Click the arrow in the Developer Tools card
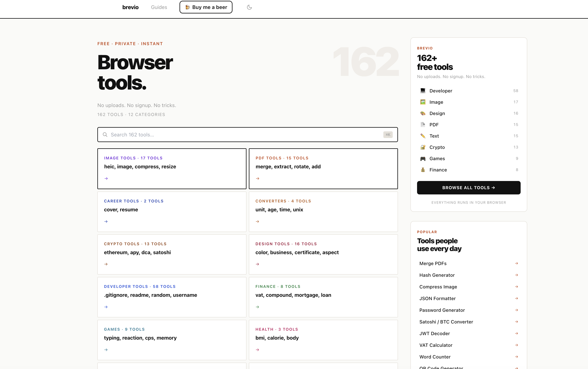 106,307
